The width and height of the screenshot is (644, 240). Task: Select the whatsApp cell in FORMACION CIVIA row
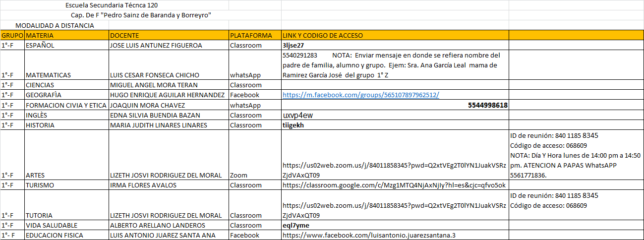pos(255,105)
